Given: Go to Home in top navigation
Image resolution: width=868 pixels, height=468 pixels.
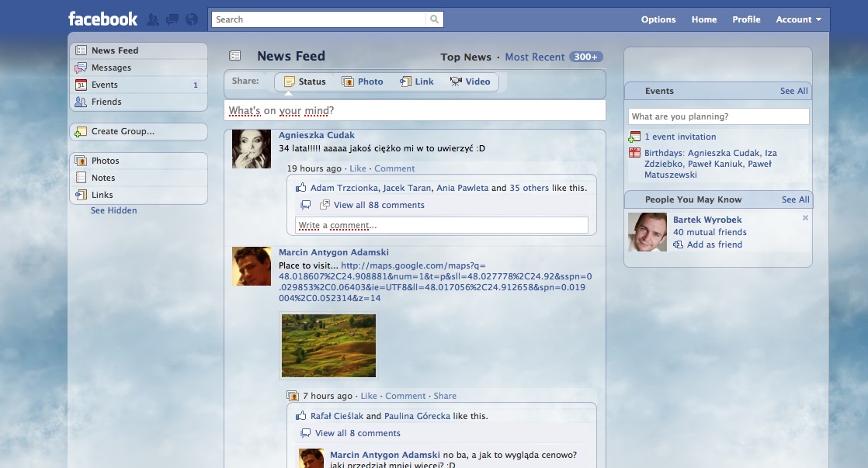Looking at the screenshot, I should pyautogui.click(x=704, y=19).
